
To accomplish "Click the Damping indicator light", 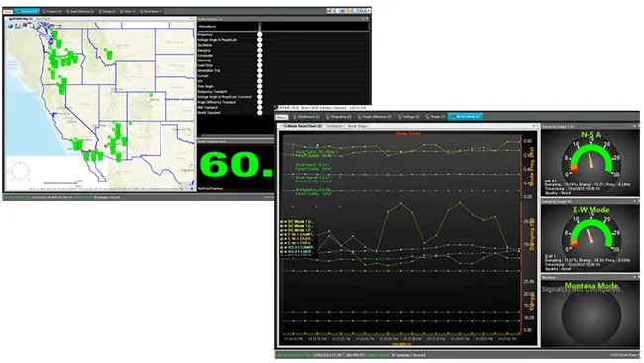I will pyautogui.click(x=260, y=51).
